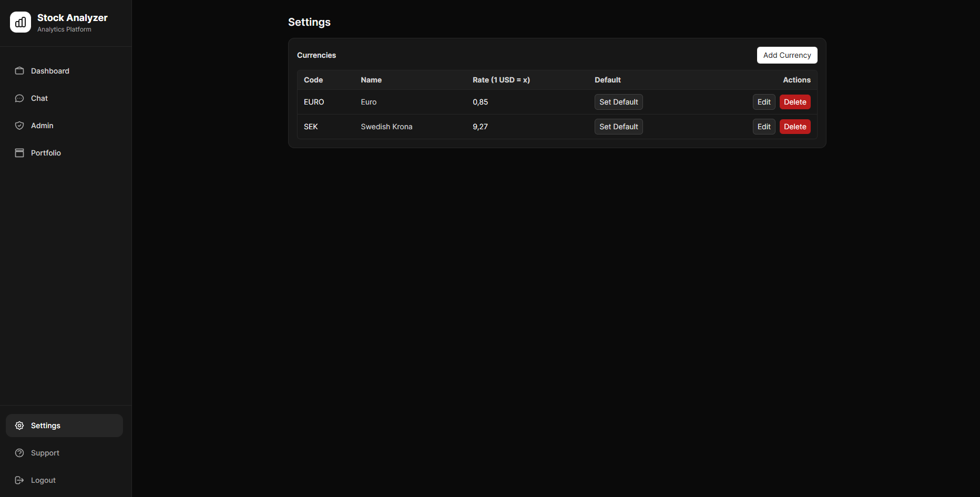
Task: Set SEK as the default currency
Action: click(x=618, y=127)
